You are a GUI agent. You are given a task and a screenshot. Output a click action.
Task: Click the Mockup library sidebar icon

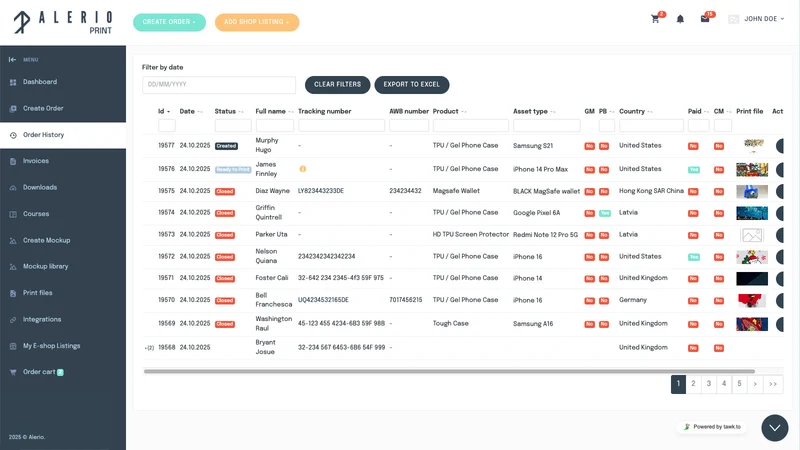point(13,267)
